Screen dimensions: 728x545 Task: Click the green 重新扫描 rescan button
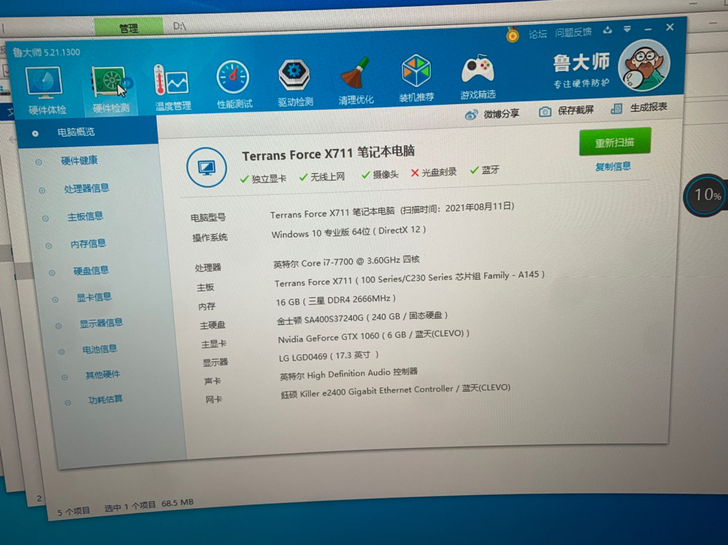pyautogui.click(x=615, y=142)
